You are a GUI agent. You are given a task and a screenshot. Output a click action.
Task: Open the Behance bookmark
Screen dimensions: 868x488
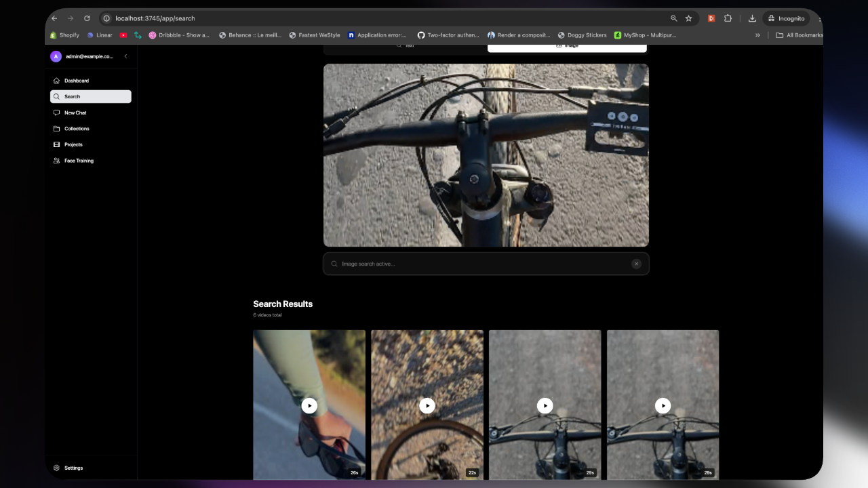250,35
